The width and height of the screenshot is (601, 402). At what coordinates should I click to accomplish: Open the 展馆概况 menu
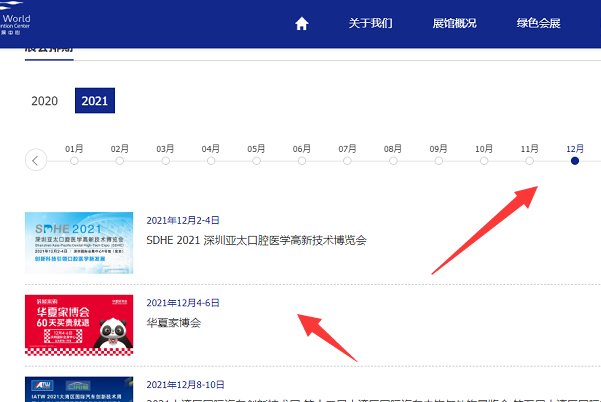(454, 23)
